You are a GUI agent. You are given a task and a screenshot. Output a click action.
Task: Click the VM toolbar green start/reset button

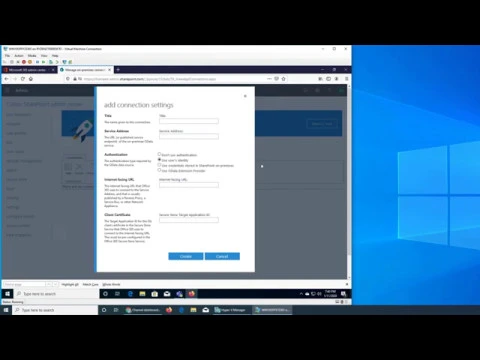pyautogui.click(x=44, y=62)
